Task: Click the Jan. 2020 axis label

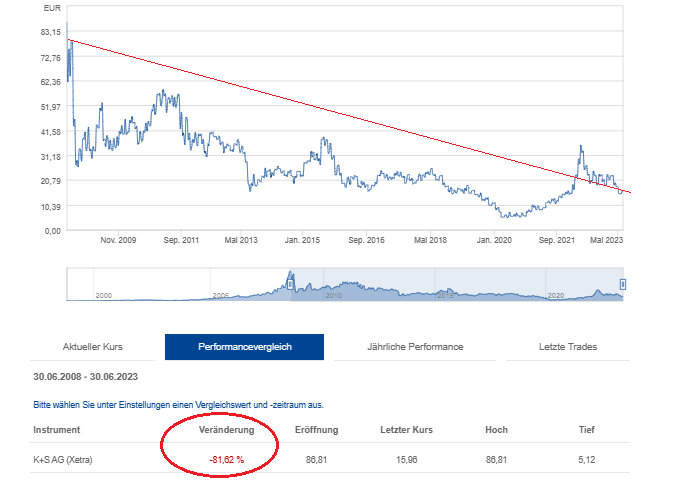Action: click(x=494, y=240)
